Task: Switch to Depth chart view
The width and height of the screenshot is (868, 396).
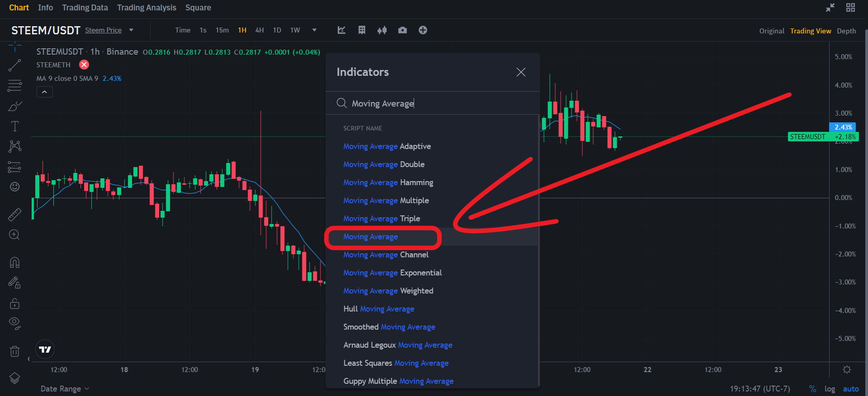Action: [x=846, y=31]
